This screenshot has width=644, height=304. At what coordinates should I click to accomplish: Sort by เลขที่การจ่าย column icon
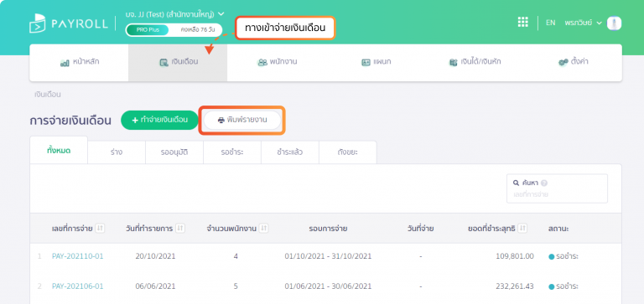[100, 228]
